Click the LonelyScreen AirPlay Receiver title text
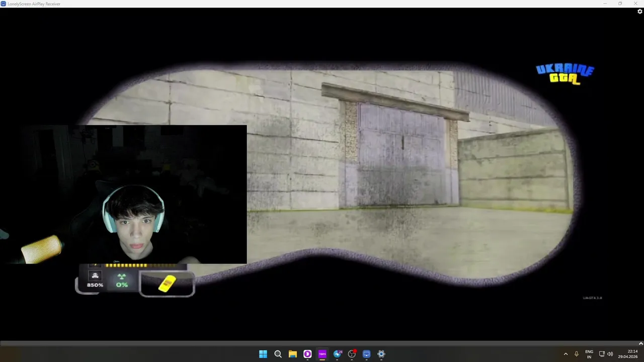Image resolution: width=644 pixels, height=362 pixels. click(x=34, y=4)
